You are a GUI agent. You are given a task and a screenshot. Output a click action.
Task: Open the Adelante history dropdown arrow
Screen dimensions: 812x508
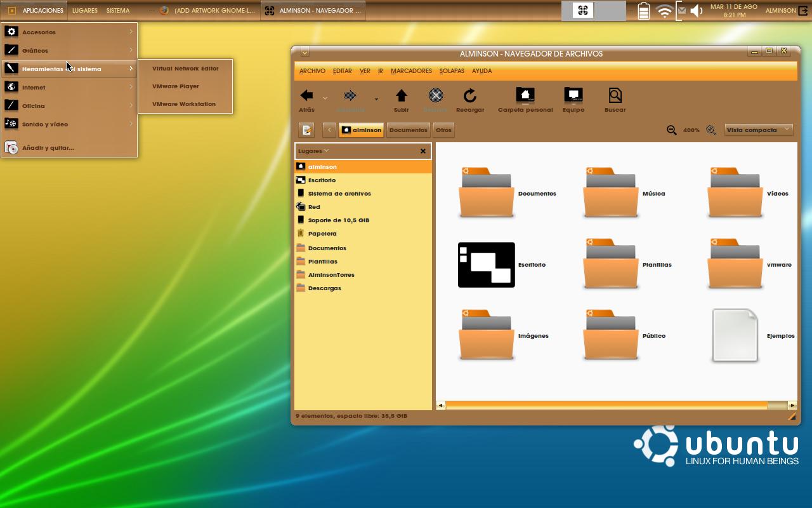(x=376, y=98)
